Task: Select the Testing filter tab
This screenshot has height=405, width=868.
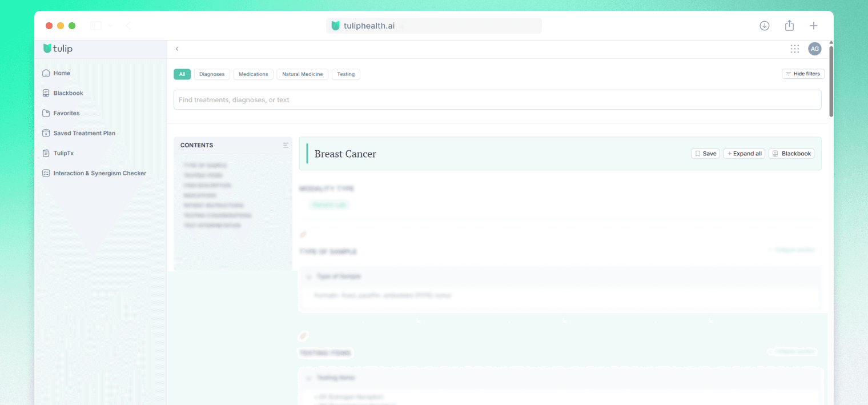Action: coord(346,74)
